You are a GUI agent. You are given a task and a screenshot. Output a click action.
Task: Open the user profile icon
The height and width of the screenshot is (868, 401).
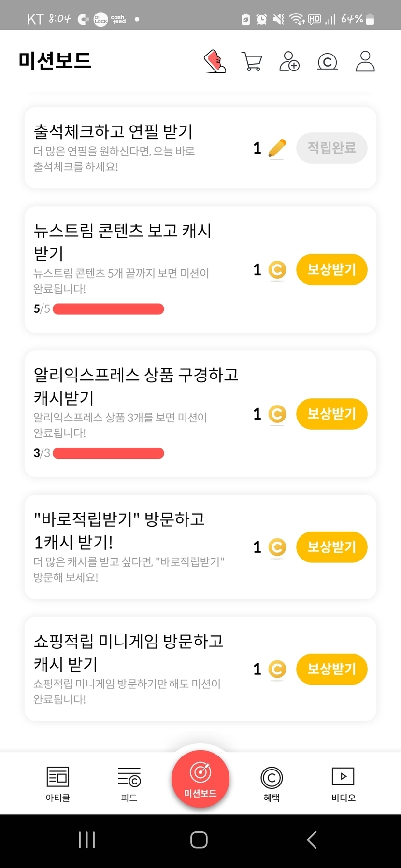point(365,62)
